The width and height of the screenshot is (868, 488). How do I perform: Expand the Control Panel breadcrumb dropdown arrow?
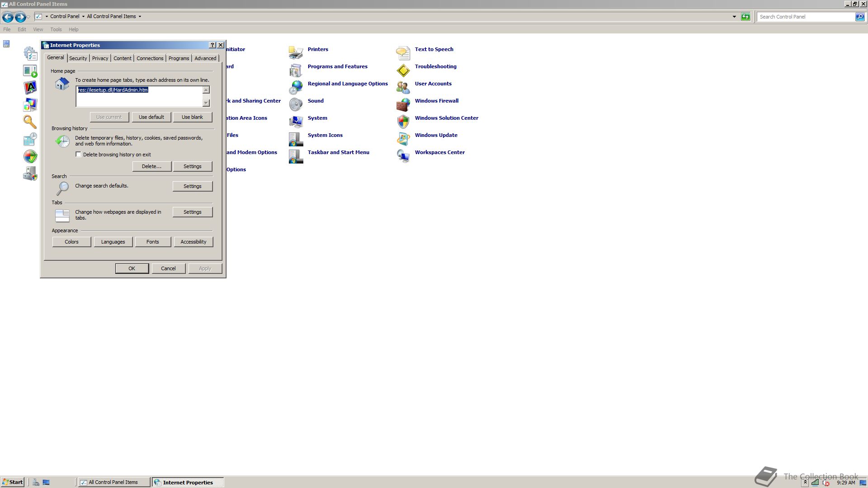[83, 17]
